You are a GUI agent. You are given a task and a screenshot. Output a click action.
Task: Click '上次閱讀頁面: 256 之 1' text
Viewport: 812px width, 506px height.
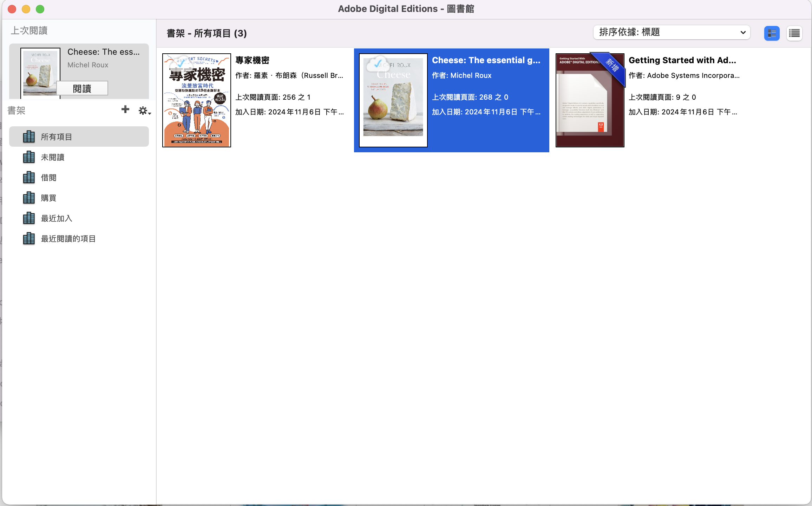pyautogui.click(x=273, y=97)
